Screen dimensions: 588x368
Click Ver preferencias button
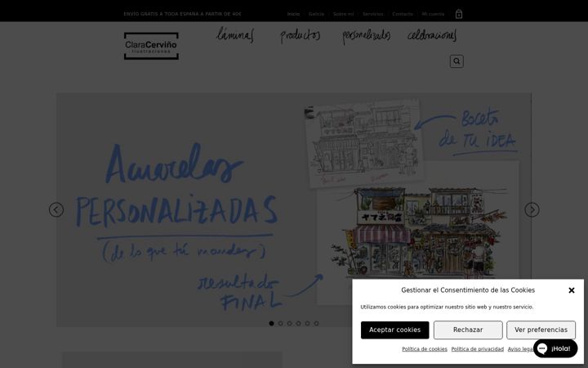pyautogui.click(x=541, y=330)
